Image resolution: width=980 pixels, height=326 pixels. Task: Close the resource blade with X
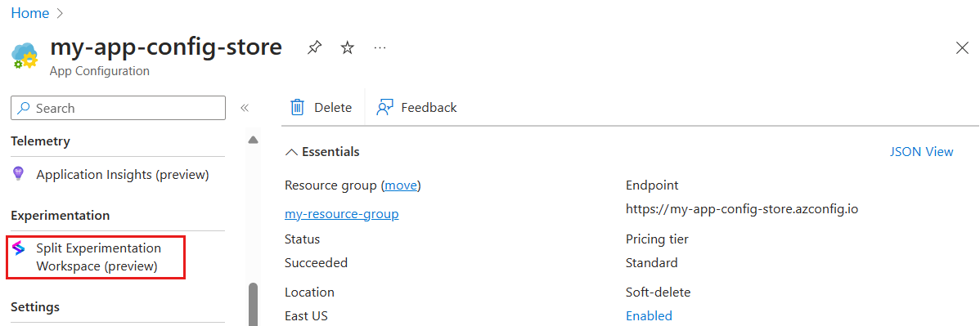click(963, 48)
